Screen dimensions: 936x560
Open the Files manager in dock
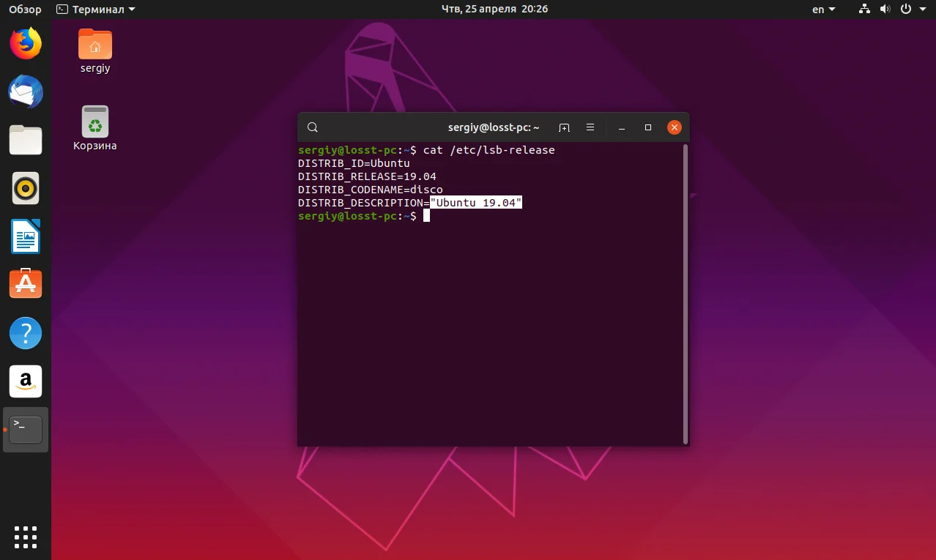26,140
